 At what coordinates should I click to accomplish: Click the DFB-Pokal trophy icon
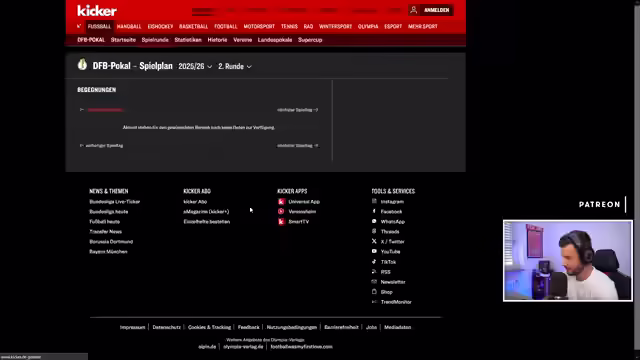(x=82, y=64)
